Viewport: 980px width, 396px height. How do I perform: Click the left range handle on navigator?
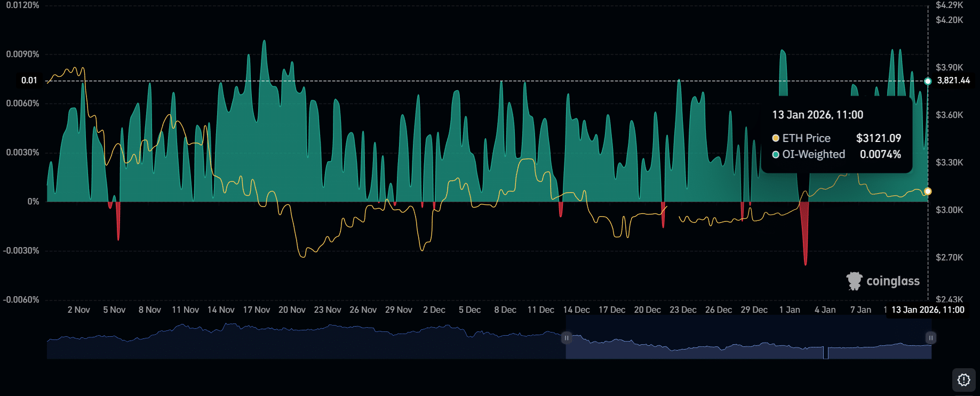pyautogui.click(x=566, y=338)
